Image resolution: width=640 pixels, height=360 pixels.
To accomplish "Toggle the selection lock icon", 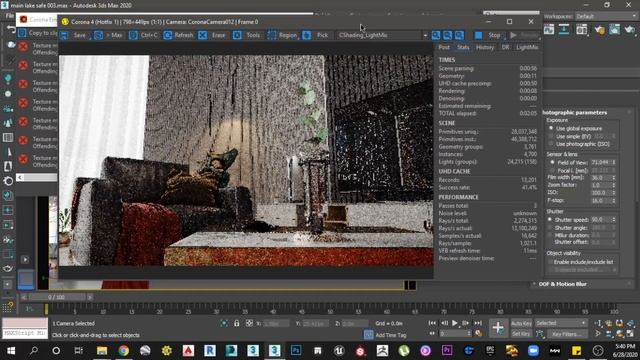I will pyautogui.click(x=237, y=323).
